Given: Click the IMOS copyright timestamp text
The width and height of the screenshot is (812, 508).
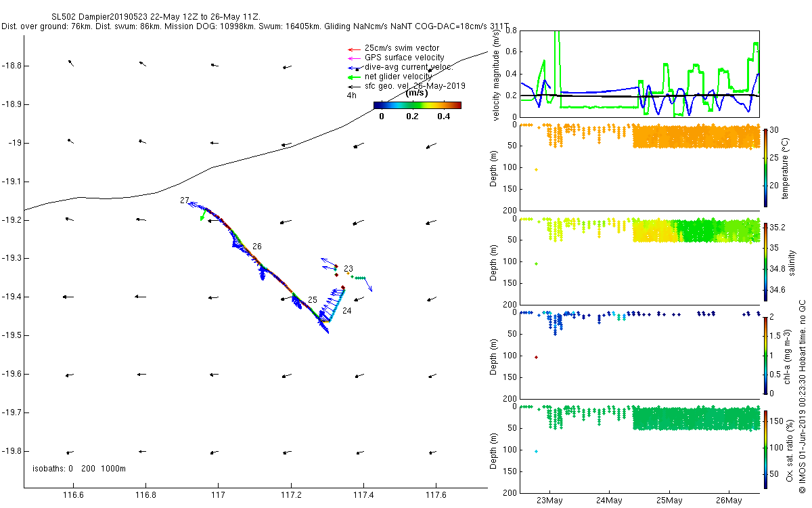Looking at the screenshot, I should pyautogui.click(x=803, y=396).
